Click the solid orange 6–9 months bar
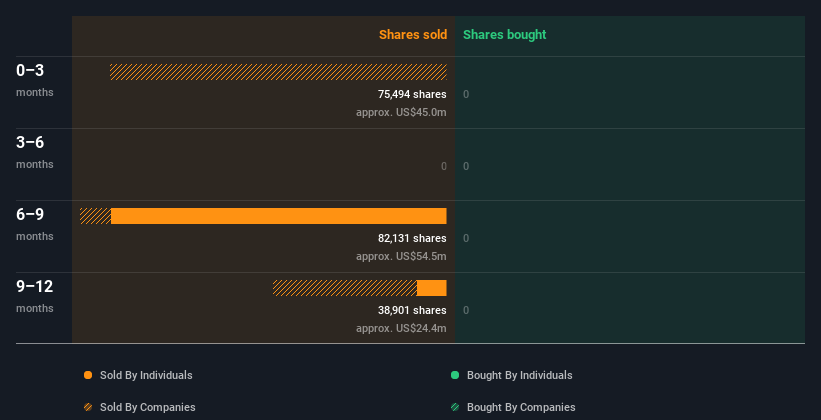This screenshot has height=420, width=821. coord(279,216)
